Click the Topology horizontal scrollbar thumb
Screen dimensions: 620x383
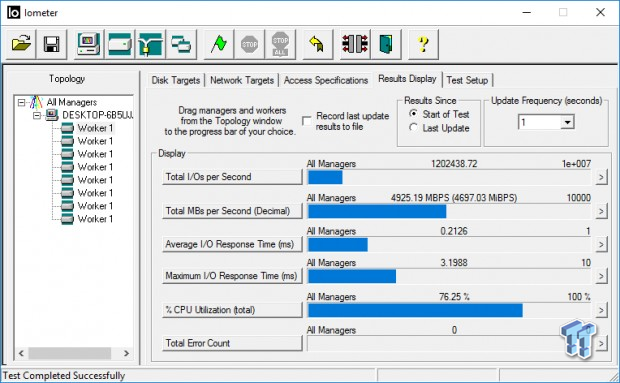click(70, 353)
